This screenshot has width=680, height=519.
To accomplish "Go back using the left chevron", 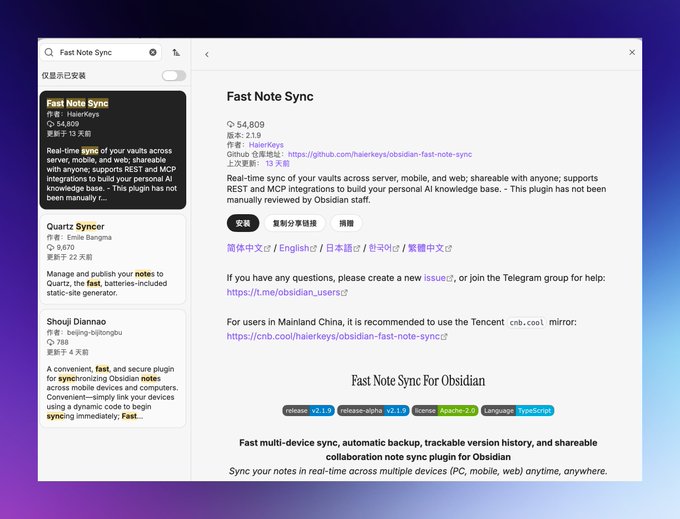I will (x=207, y=54).
